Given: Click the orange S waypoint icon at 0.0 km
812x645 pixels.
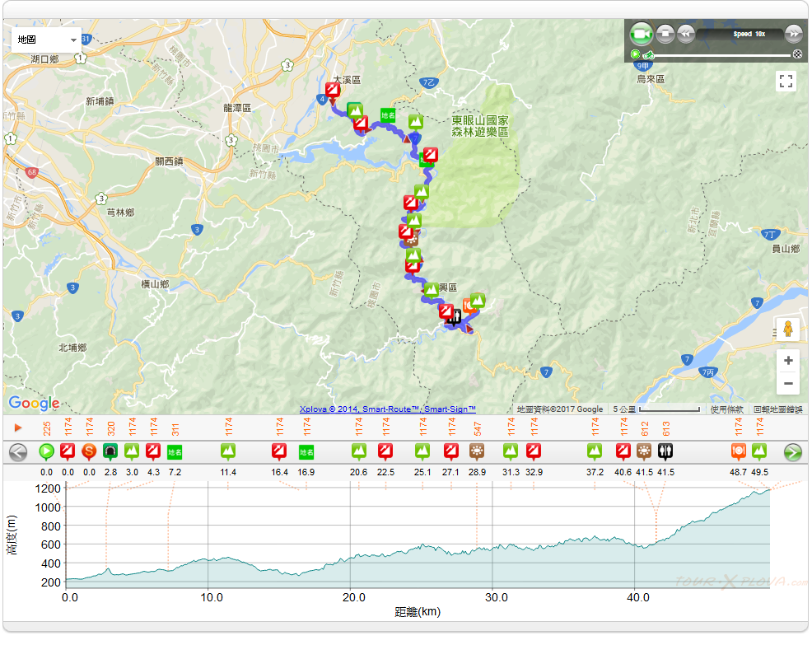Looking at the screenshot, I should [x=89, y=451].
